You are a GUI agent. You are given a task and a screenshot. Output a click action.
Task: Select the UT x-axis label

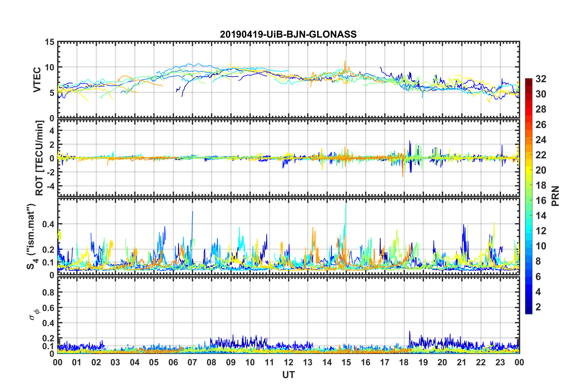coord(288,375)
